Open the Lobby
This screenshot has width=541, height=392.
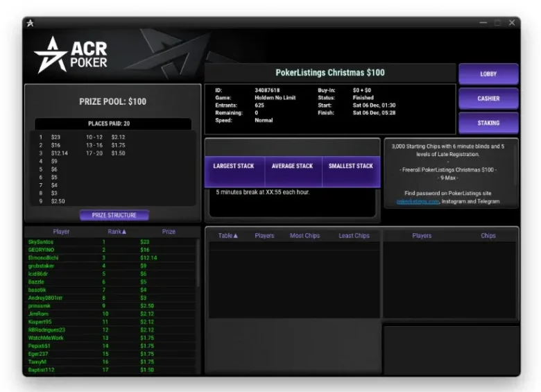click(x=488, y=74)
